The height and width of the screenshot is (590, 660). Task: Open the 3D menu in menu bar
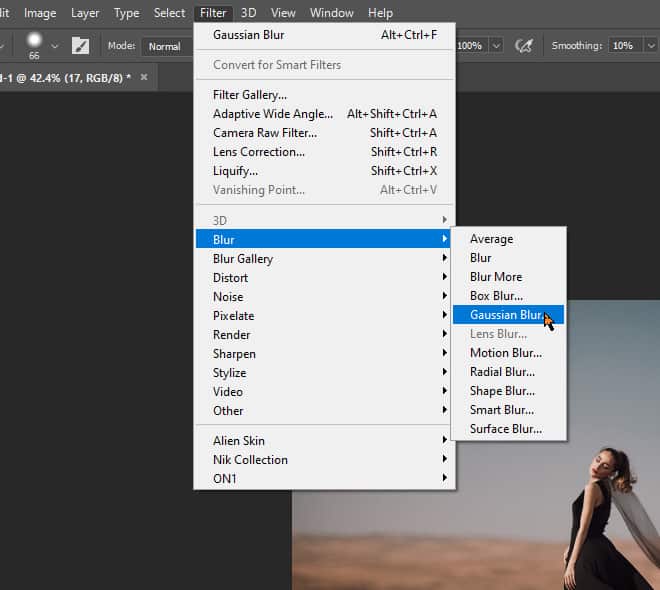(248, 13)
